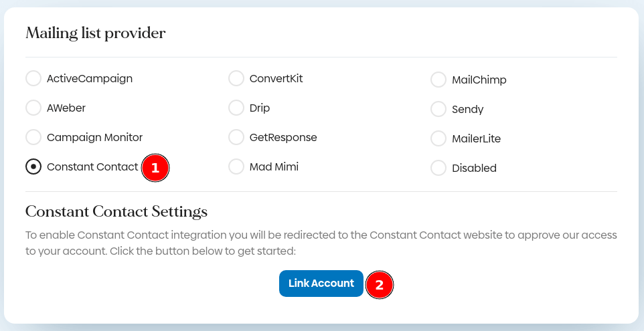Select the ActiveCampaign radio button
The height and width of the screenshot is (331, 644).
[33, 79]
